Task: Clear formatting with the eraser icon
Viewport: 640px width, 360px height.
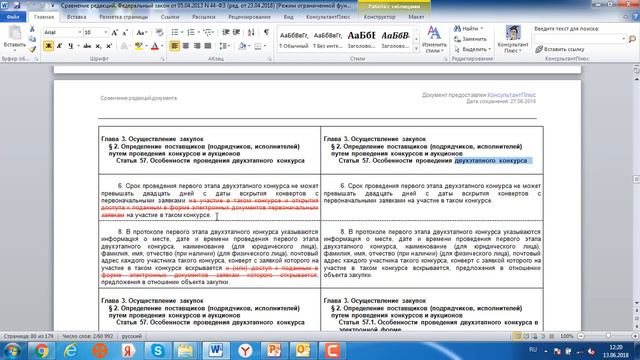Action: point(159,32)
